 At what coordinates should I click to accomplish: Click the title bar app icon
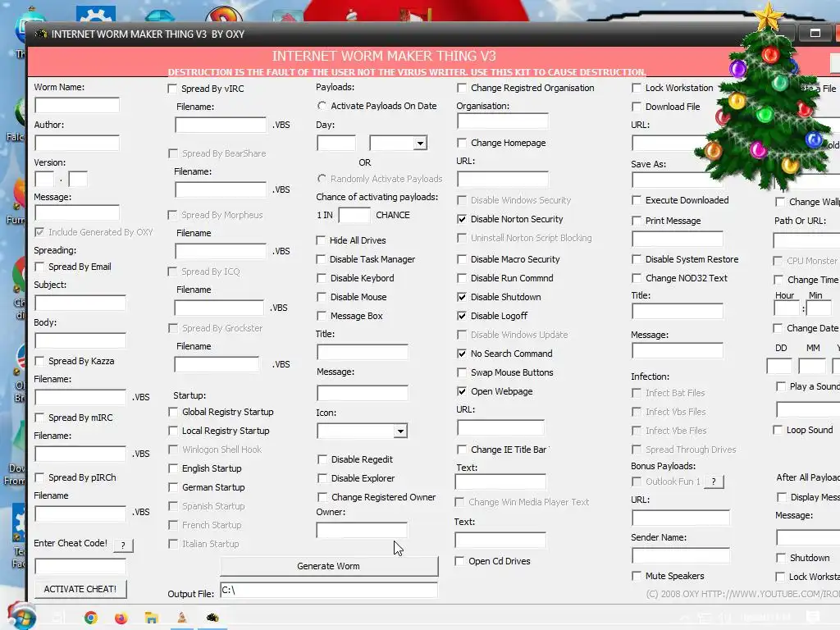pyautogui.click(x=41, y=34)
